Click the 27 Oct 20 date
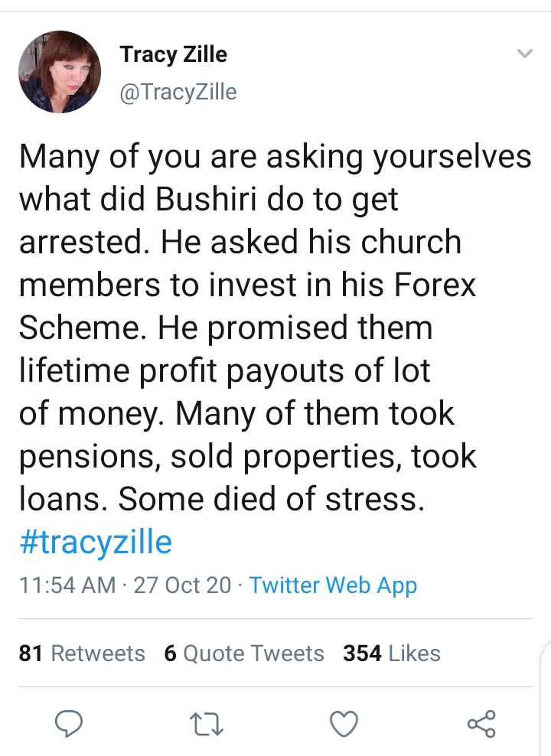551x756 pixels. 182,585
